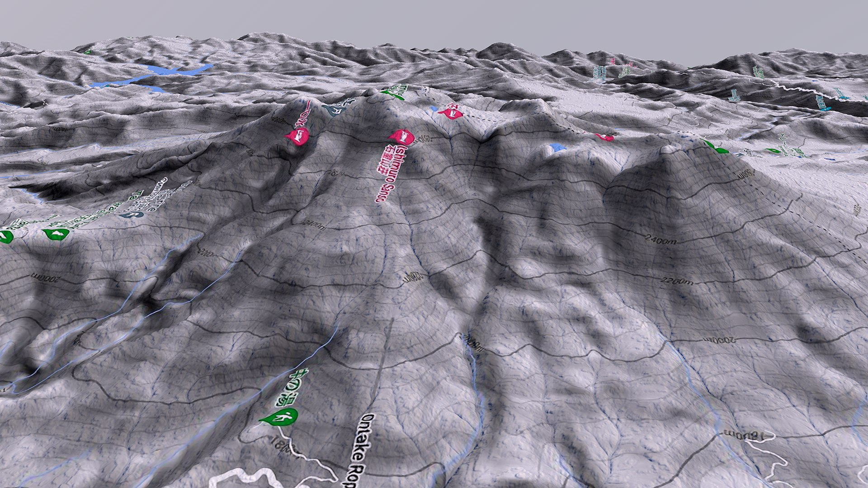Click the green marker on the summit peak

point(392,94)
